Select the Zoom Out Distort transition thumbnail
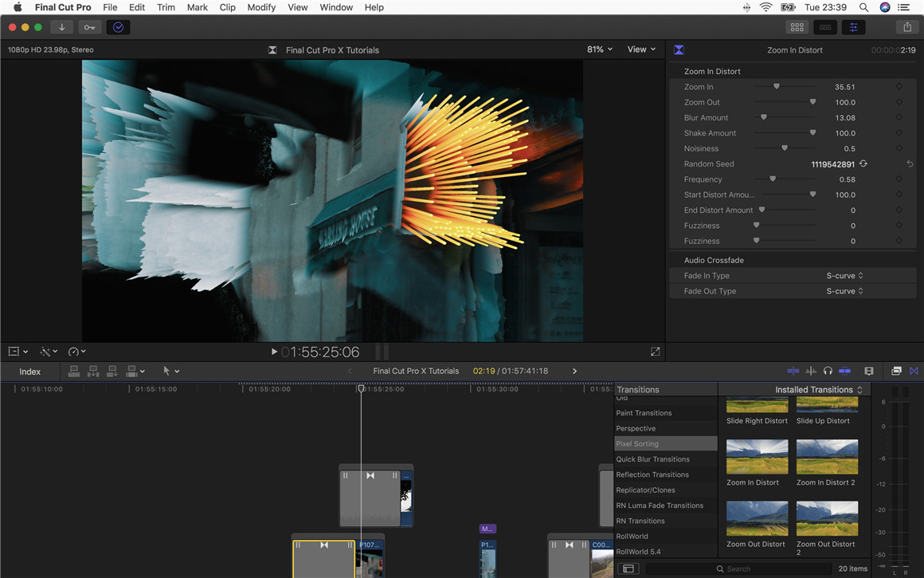This screenshot has width=924, height=578. [x=756, y=518]
